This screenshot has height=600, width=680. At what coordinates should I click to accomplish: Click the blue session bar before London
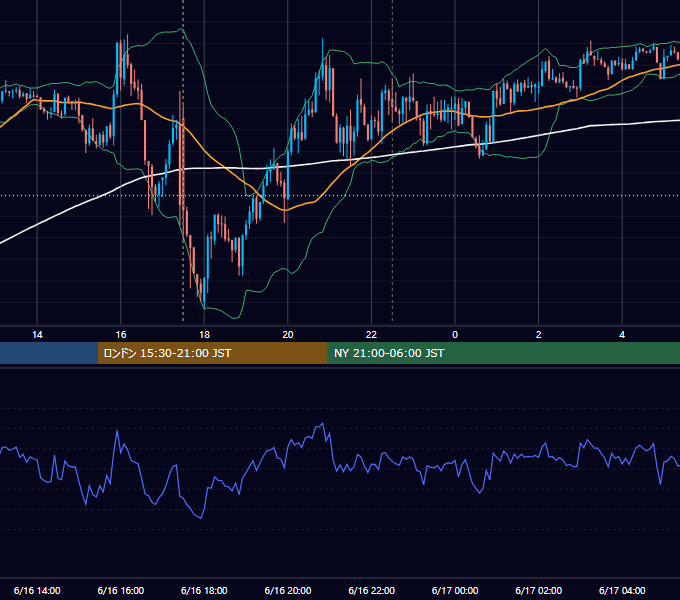[49, 353]
